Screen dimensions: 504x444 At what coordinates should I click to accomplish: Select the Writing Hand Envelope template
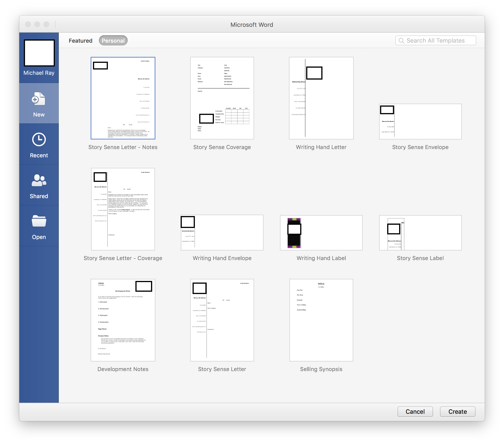[x=222, y=232]
